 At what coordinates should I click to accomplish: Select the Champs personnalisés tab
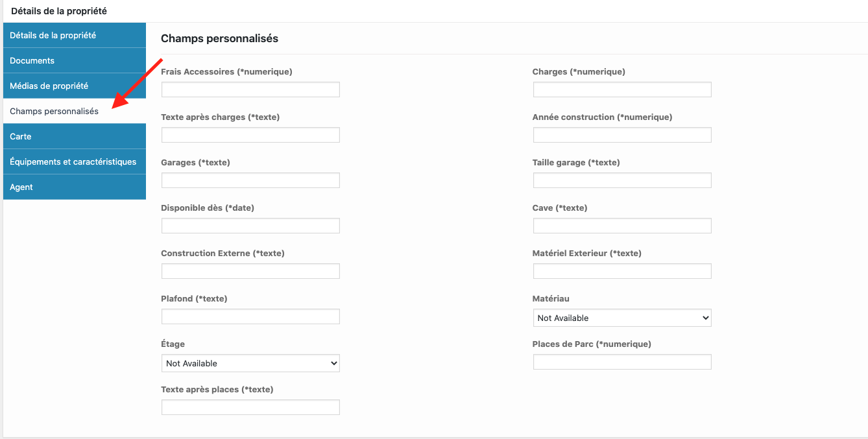(75, 111)
